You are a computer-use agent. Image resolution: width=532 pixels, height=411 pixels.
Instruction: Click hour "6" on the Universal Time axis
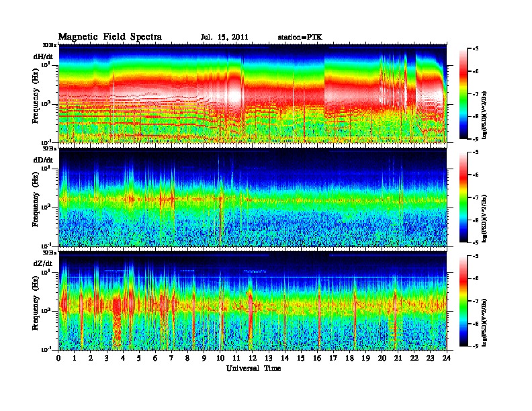(x=155, y=358)
